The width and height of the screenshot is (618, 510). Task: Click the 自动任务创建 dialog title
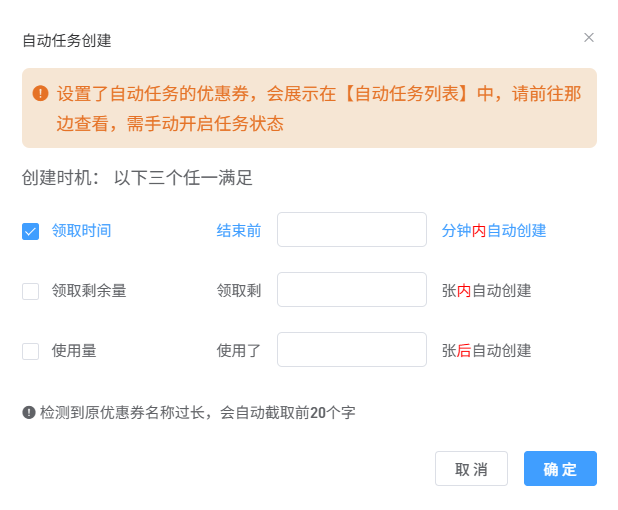[x=67, y=41]
